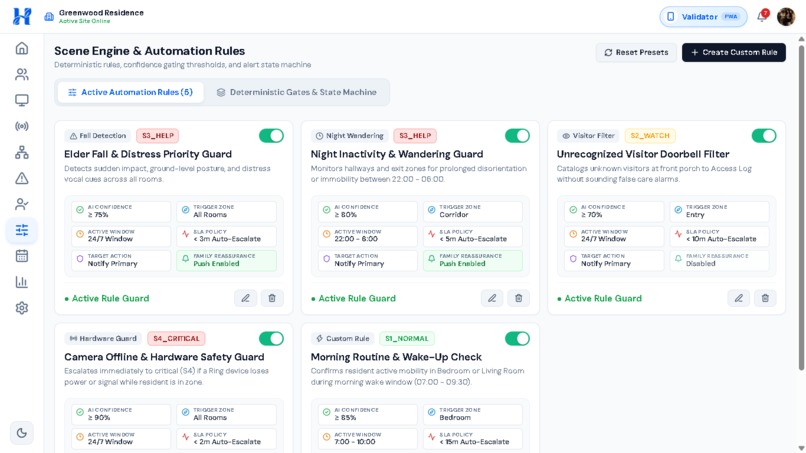The width and height of the screenshot is (806, 453).
Task: Click the S1_NORMAL severity badge
Action: [407, 339]
